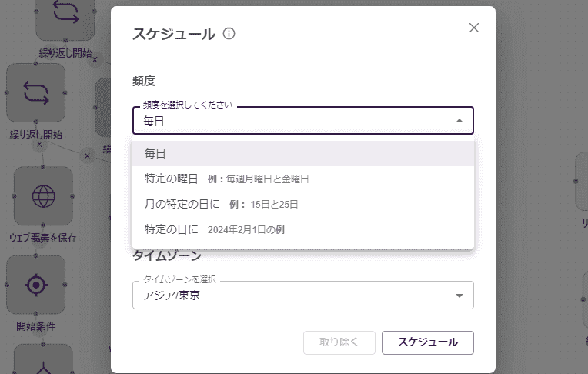Screen dimensions: 588x374
Task: Choose 特定の曜日 frequency option
Action: pyautogui.click(x=303, y=179)
